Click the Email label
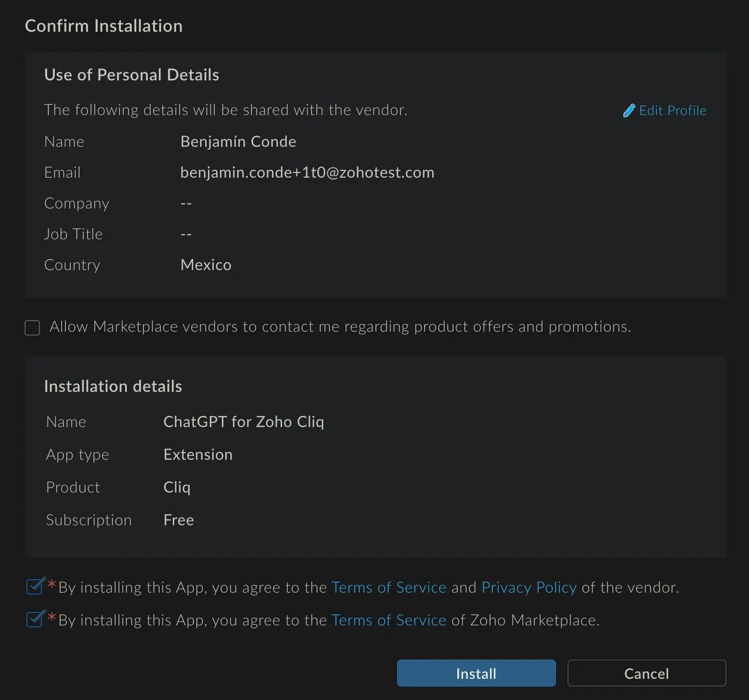Image resolution: width=749 pixels, height=700 pixels. [x=63, y=172]
